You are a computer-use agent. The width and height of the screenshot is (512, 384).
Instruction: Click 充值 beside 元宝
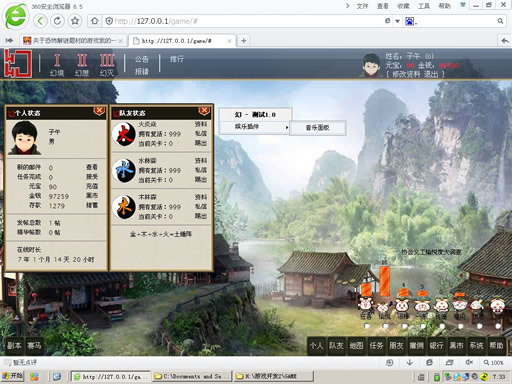pyautogui.click(x=92, y=186)
